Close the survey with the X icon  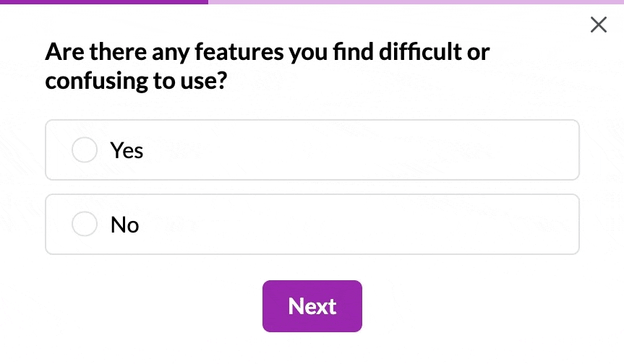pyautogui.click(x=598, y=25)
